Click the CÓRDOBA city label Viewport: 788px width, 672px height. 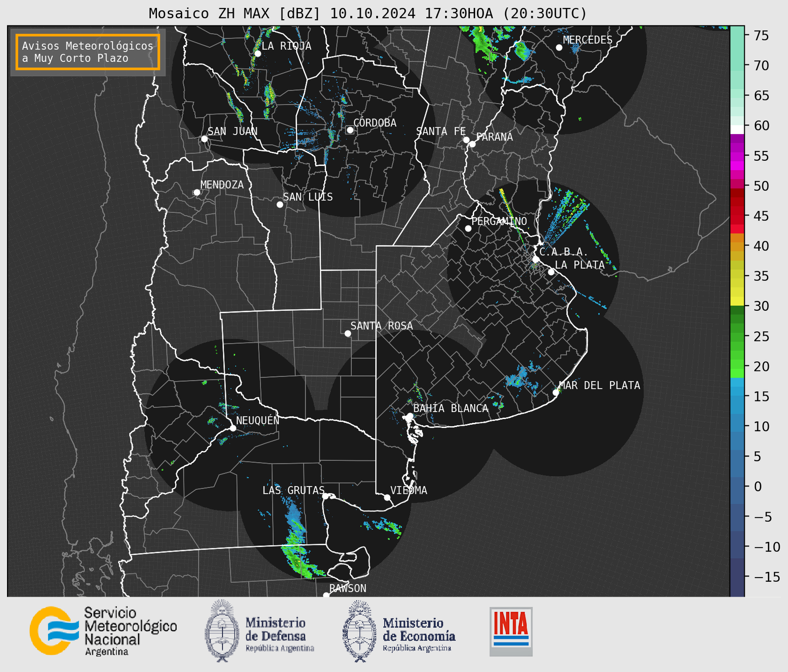[375, 122]
